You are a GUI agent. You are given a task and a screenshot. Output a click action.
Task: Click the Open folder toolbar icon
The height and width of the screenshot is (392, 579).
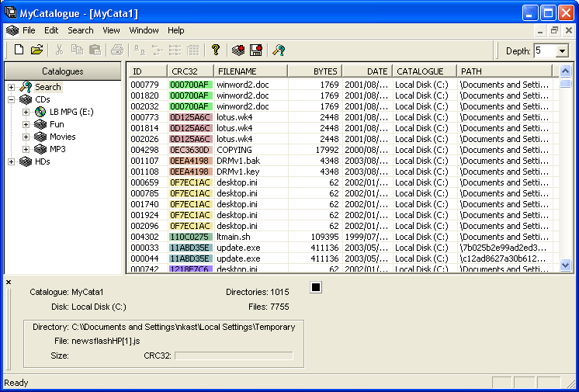point(36,50)
